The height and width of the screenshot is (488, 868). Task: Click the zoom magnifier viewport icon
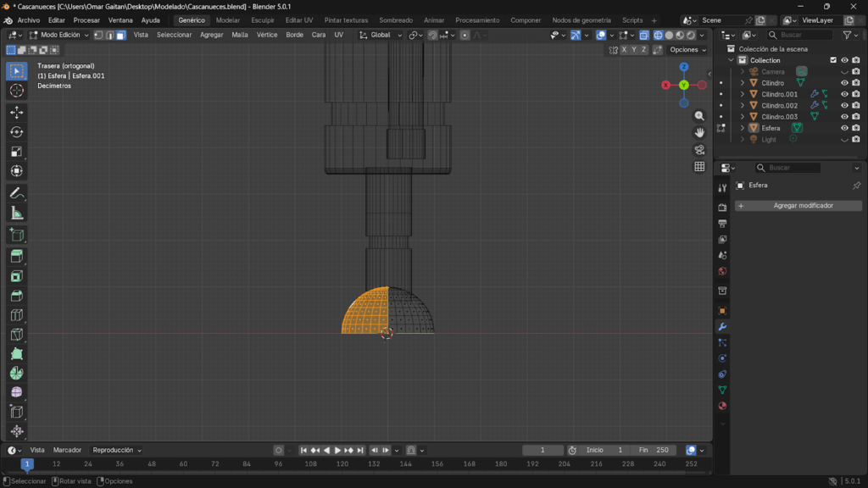[x=699, y=116]
